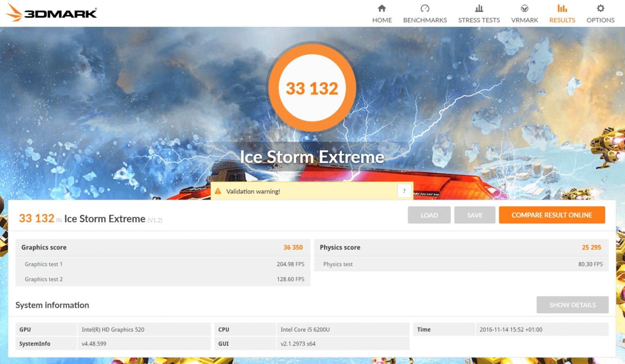Click the orange 33 132 result heading
Image resolution: width=625 pixels, height=364 pixels.
point(37,218)
